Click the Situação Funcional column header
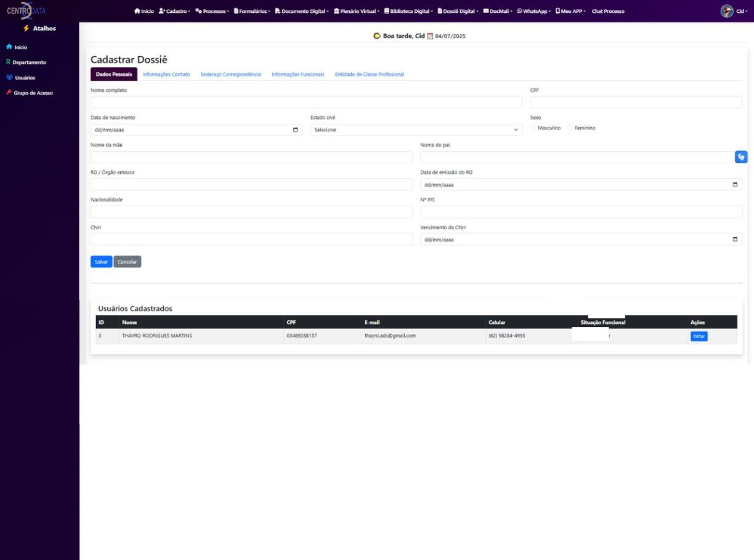The height and width of the screenshot is (560, 754). [603, 322]
